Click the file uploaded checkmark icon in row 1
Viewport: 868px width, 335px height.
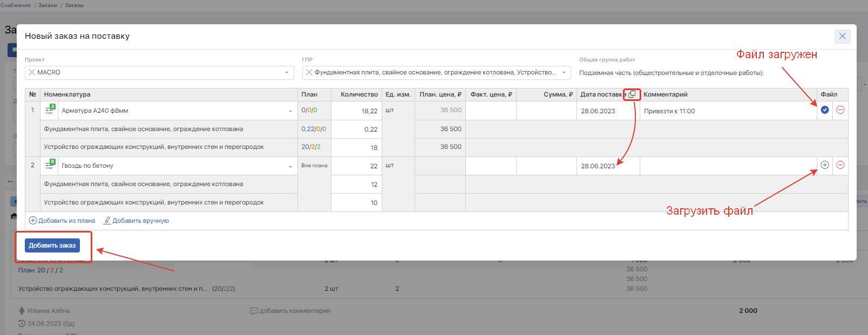pos(824,110)
